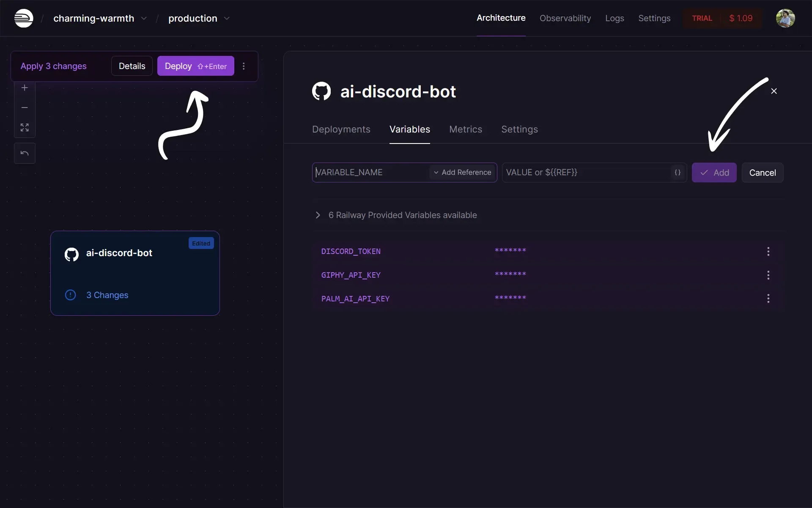Open more options beside the Deploy button
Screen dimensions: 812x508
click(244, 66)
